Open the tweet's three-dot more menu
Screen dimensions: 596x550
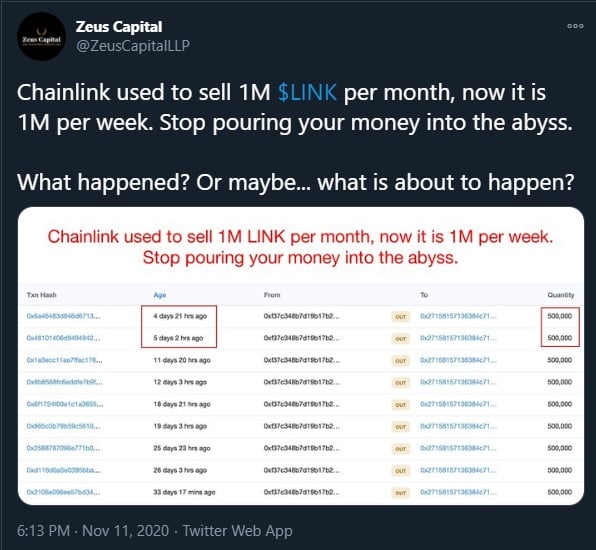point(575,26)
